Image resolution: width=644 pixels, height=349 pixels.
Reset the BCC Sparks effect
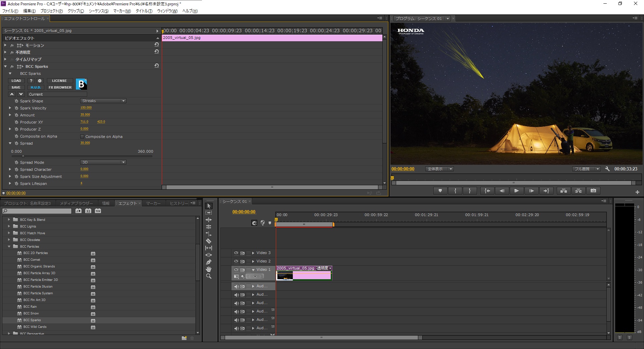156,66
